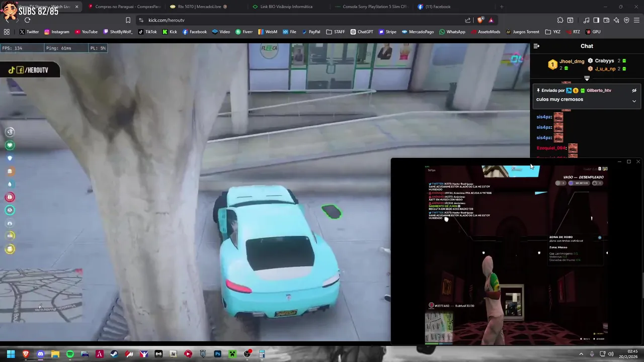Open the extensions puzzle icon
The height and width of the screenshot is (362, 644).
[560, 20]
